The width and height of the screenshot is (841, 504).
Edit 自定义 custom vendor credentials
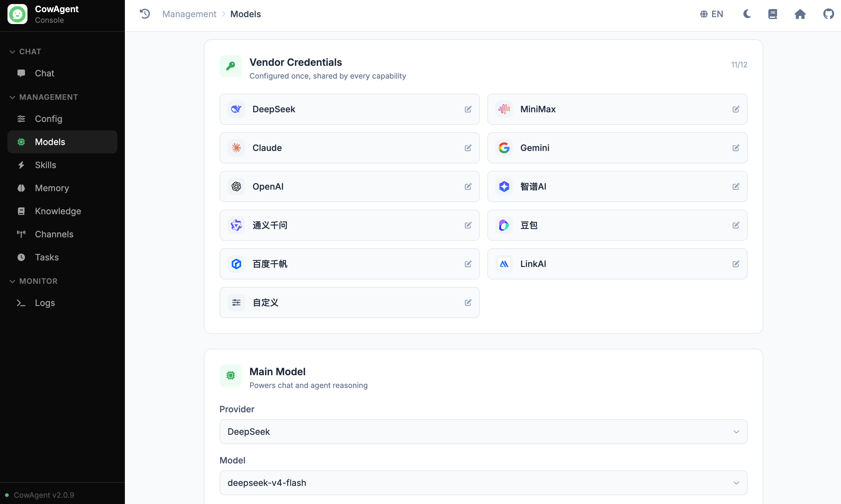point(468,303)
